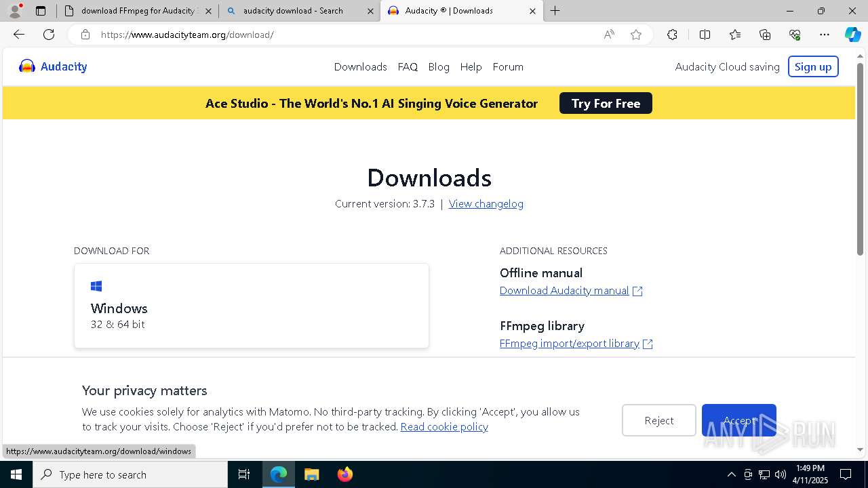Open the tab actions menu icon

click(41, 11)
